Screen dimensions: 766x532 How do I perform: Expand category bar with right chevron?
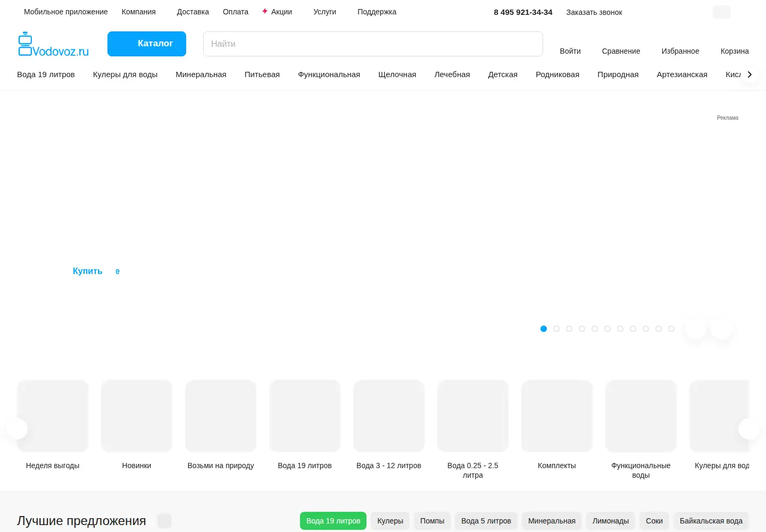click(x=750, y=74)
